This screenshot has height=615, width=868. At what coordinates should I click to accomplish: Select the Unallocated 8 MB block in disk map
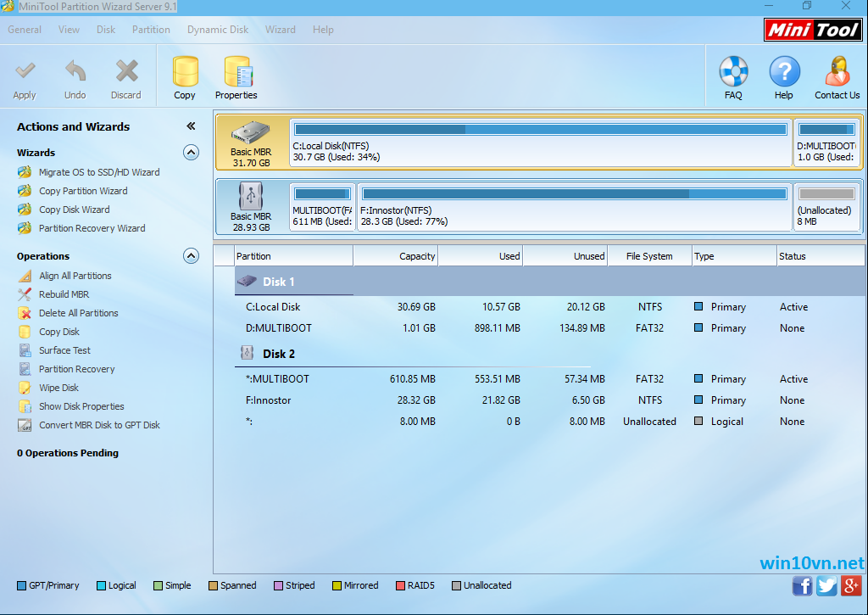826,207
